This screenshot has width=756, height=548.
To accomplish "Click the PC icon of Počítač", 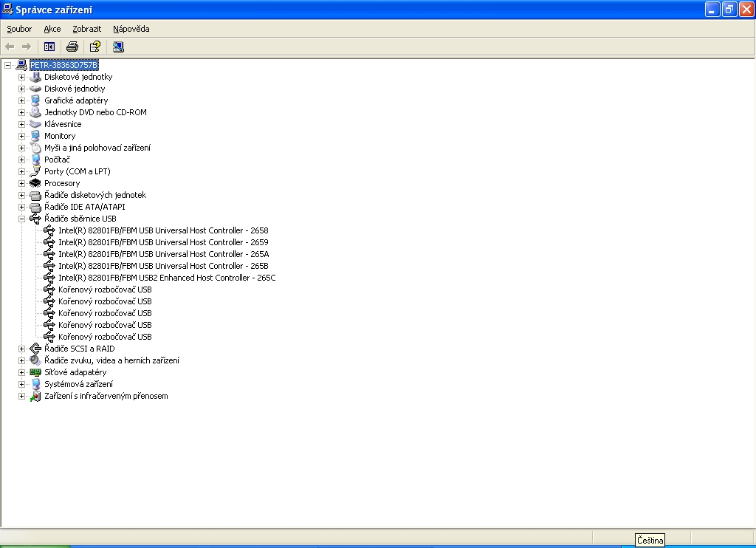I will click(x=35, y=160).
